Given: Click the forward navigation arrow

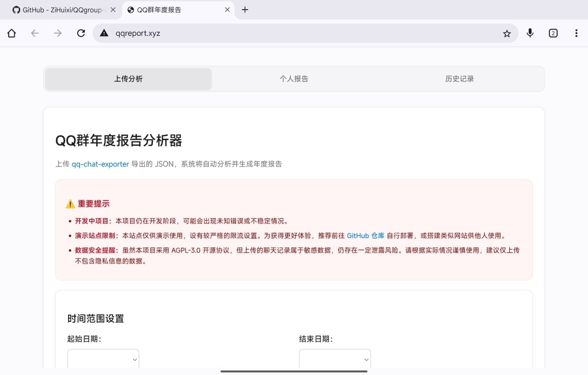Looking at the screenshot, I should pyautogui.click(x=58, y=33).
